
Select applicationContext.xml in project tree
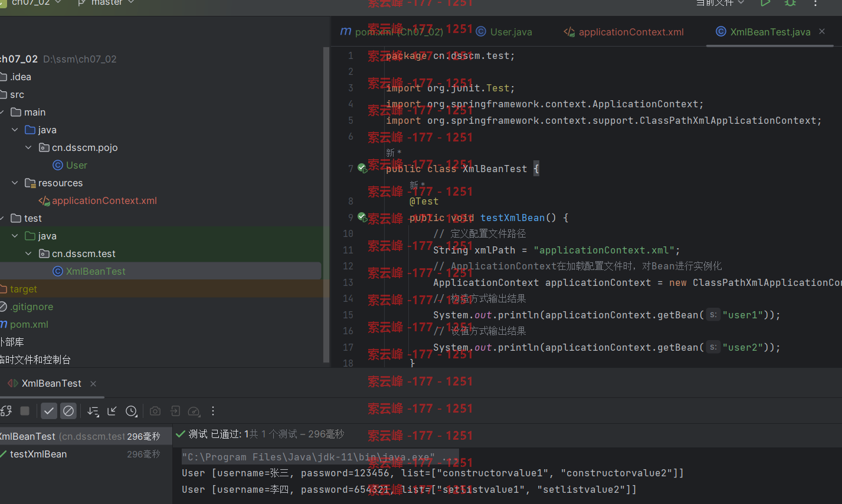pos(98,200)
